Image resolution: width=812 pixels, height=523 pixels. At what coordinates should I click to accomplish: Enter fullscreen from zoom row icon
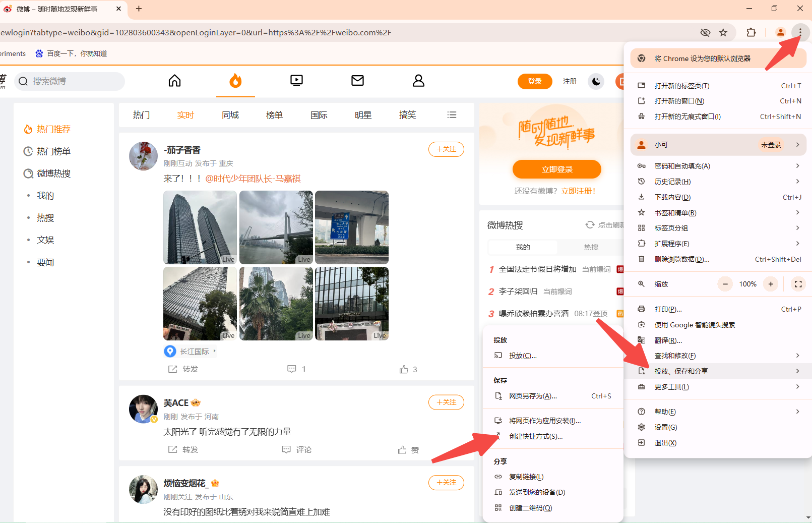[x=798, y=284]
